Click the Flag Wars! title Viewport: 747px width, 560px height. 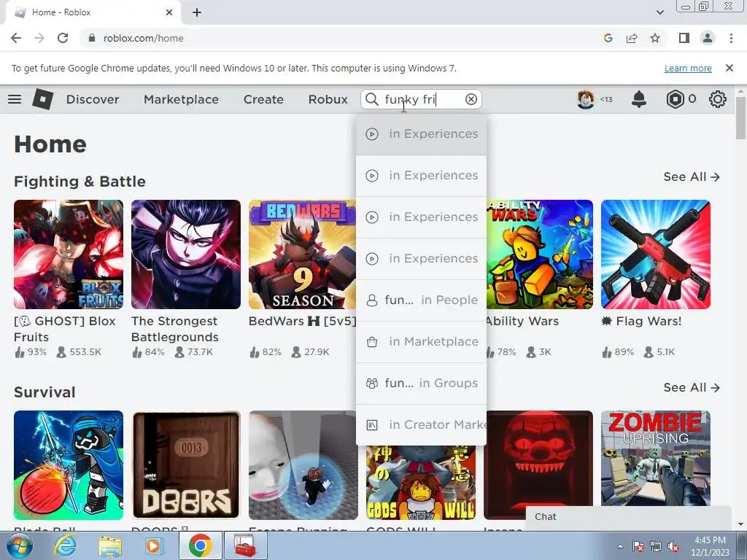pyautogui.click(x=642, y=322)
